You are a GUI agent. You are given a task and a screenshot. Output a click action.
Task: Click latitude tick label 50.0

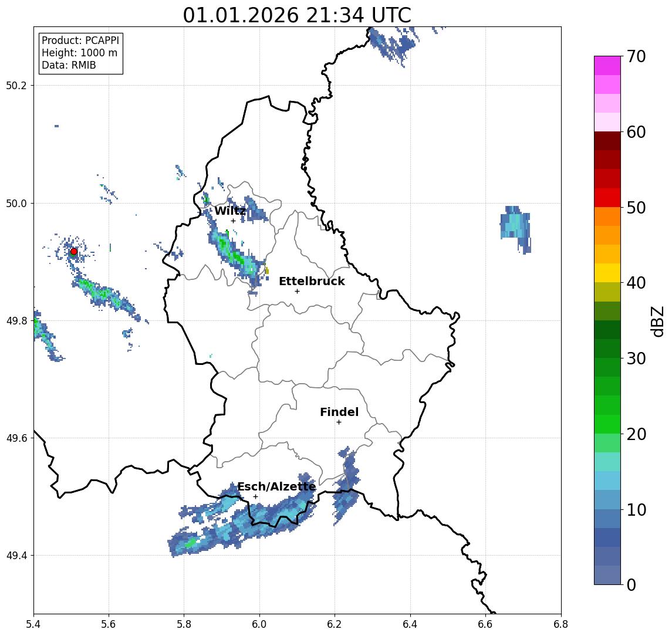[x=16, y=203]
